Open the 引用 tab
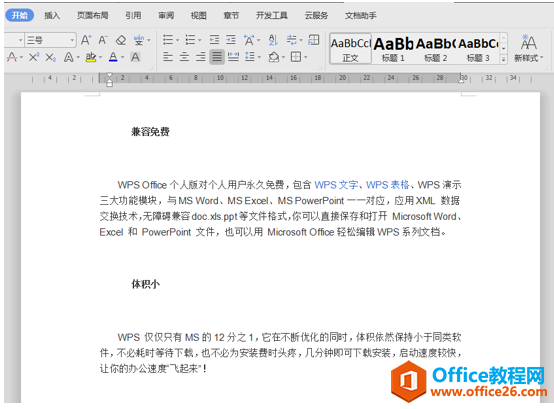The height and width of the screenshot is (409, 554). [133, 16]
